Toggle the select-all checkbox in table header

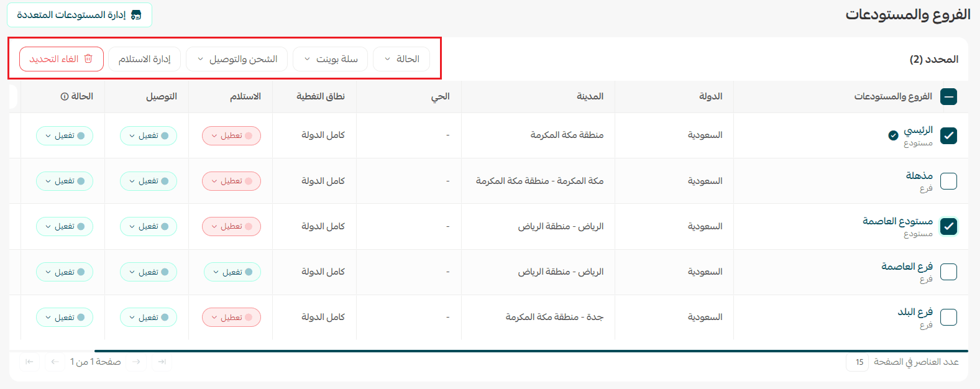point(948,96)
